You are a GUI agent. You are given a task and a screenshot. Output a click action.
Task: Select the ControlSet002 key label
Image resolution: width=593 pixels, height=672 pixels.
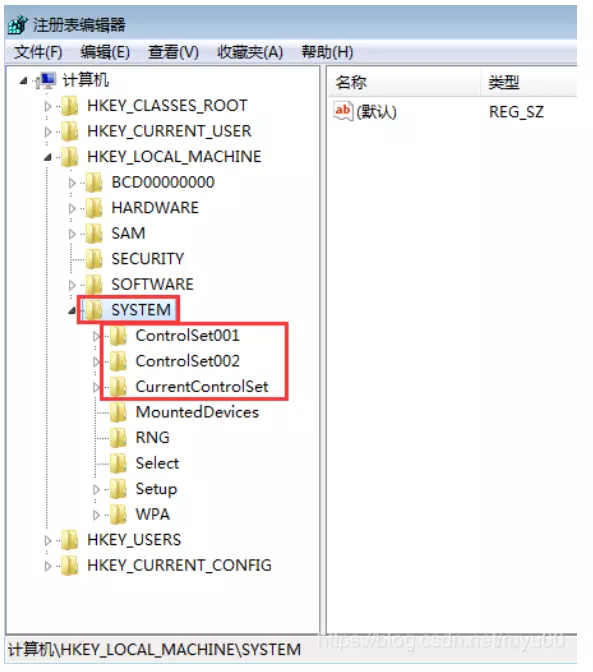[x=188, y=361]
